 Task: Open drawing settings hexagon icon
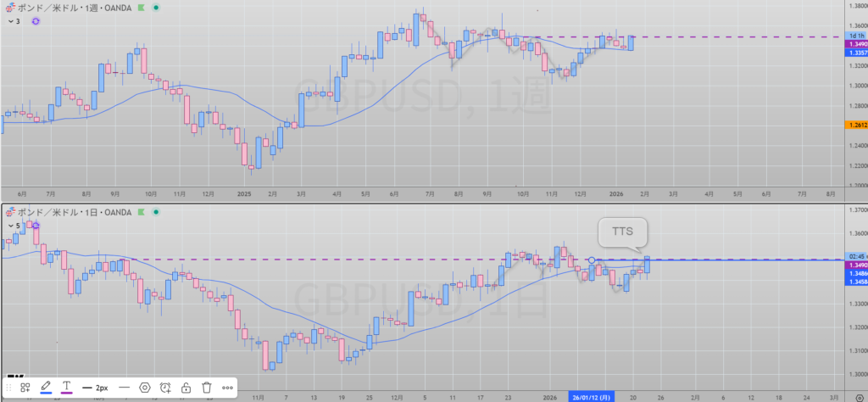[145, 388]
